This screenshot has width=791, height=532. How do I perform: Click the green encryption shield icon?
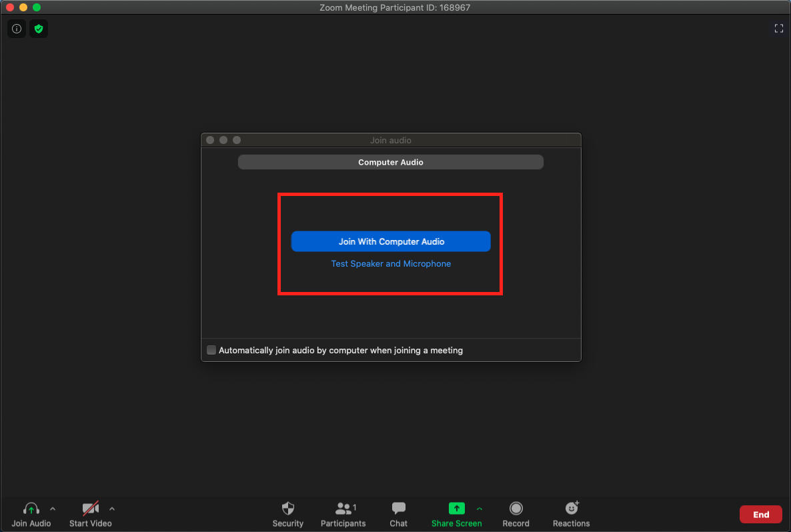coord(39,29)
